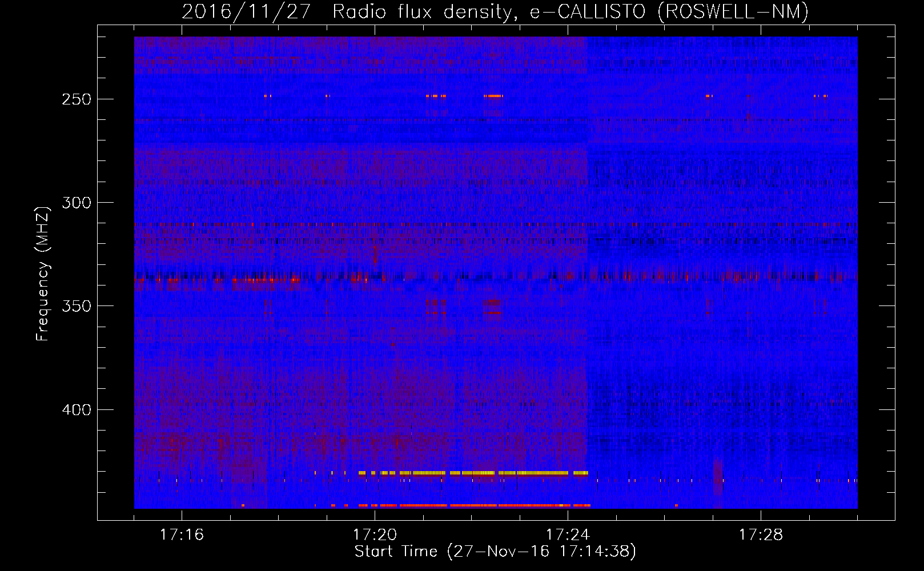Screen dimensions: 924x571
Task: Click the 400 frequency axis label
Action: point(77,410)
